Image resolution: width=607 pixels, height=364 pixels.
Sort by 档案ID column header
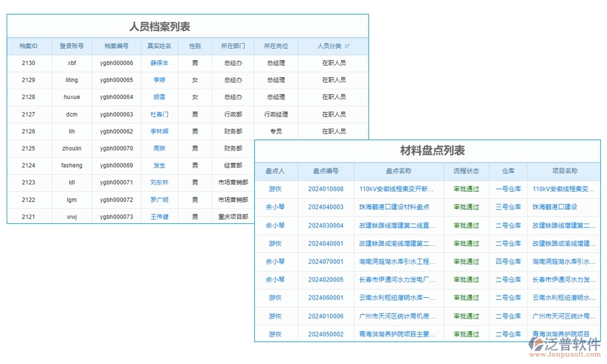click(29, 45)
